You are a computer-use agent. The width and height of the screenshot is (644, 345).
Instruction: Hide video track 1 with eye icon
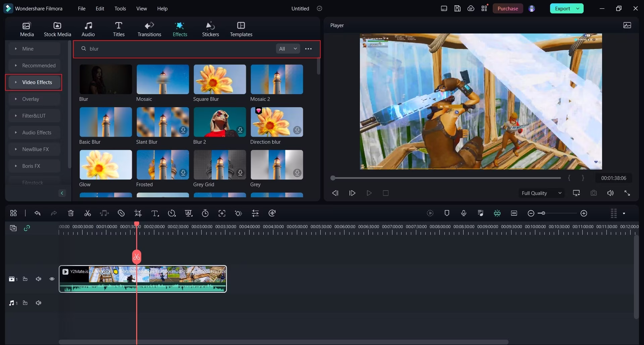click(52, 279)
